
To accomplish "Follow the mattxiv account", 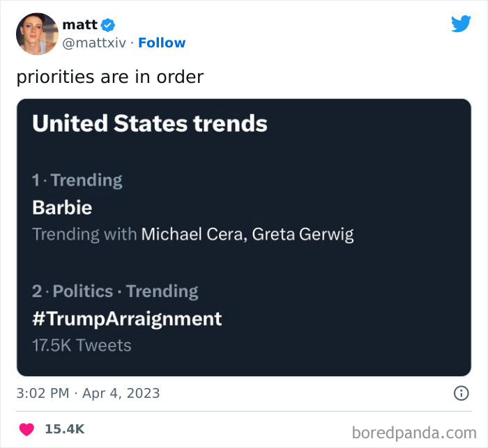I will tap(162, 43).
